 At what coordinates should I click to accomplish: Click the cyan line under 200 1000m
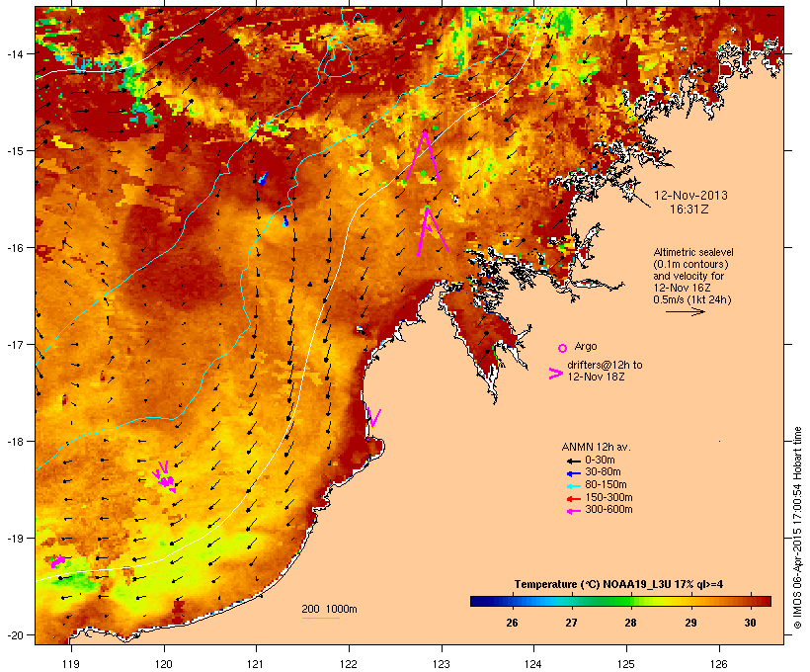click(x=321, y=618)
